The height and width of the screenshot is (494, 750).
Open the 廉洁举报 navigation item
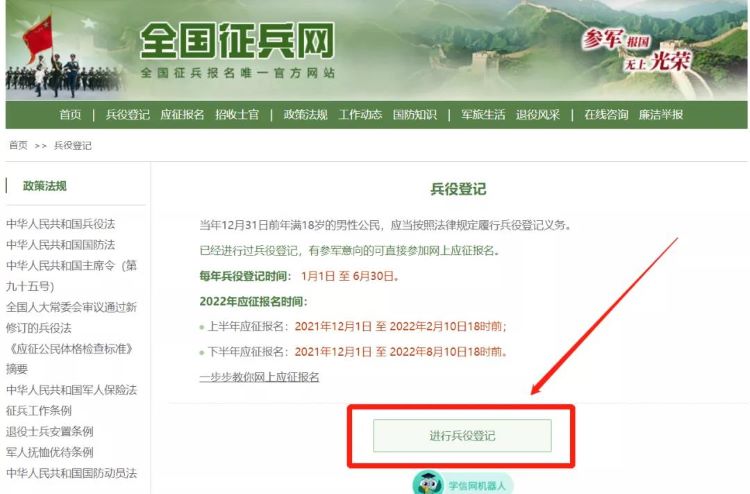[x=661, y=115]
